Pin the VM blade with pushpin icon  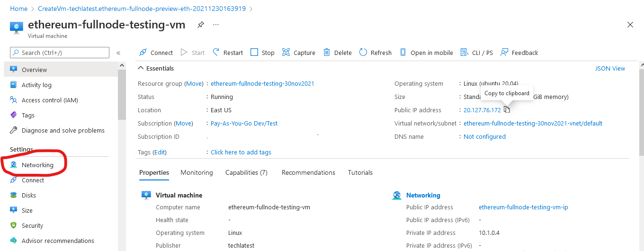[x=201, y=25]
